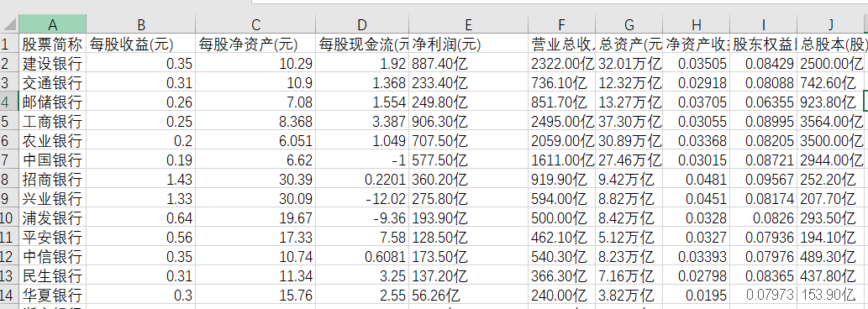Select the 交通银行 cell

[x=53, y=81]
